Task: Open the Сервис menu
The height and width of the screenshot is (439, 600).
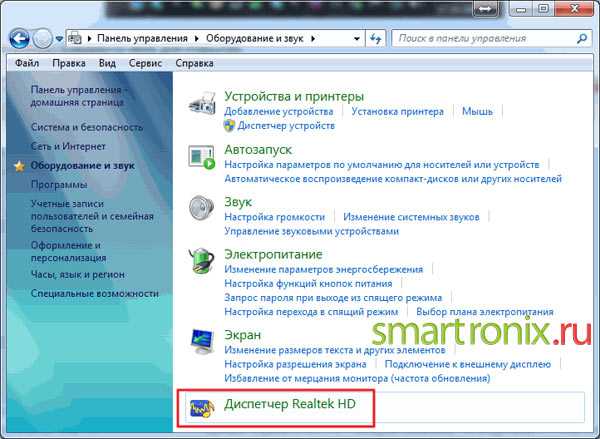Action: click(x=145, y=63)
